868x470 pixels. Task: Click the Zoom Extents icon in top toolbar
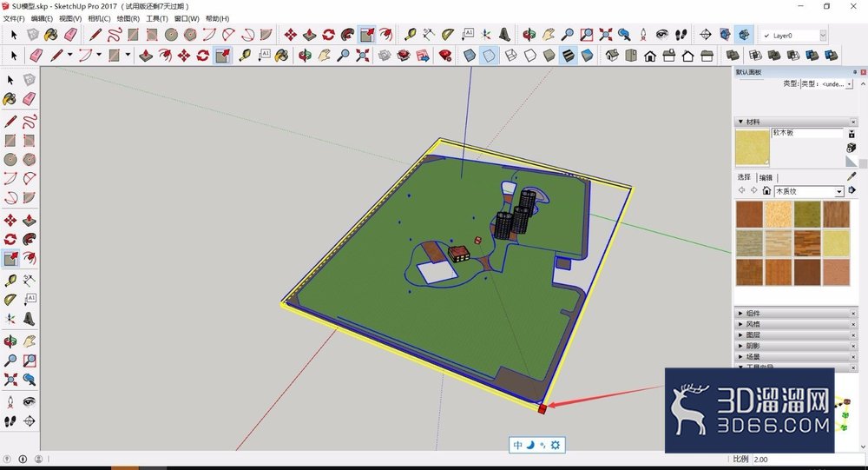[x=606, y=35]
